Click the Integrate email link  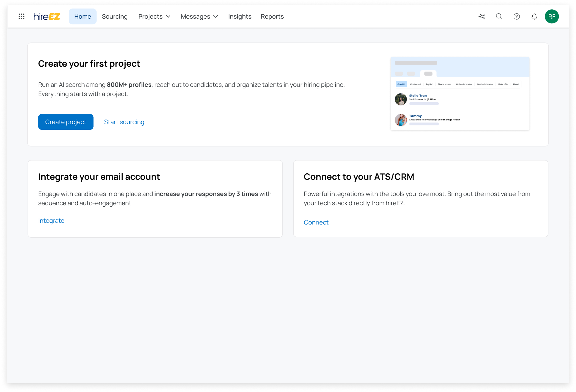pos(51,221)
